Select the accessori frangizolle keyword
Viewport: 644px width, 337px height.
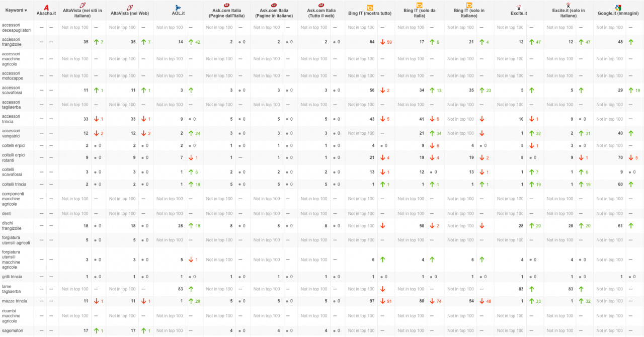pos(11,42)
